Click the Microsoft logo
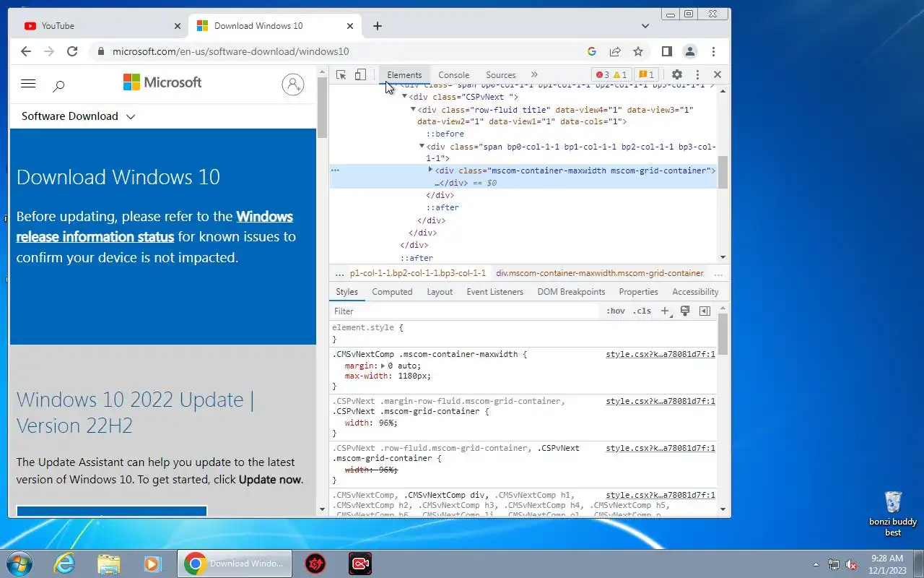Viewport: 924px width, 578px height. [x=162, y=82]
